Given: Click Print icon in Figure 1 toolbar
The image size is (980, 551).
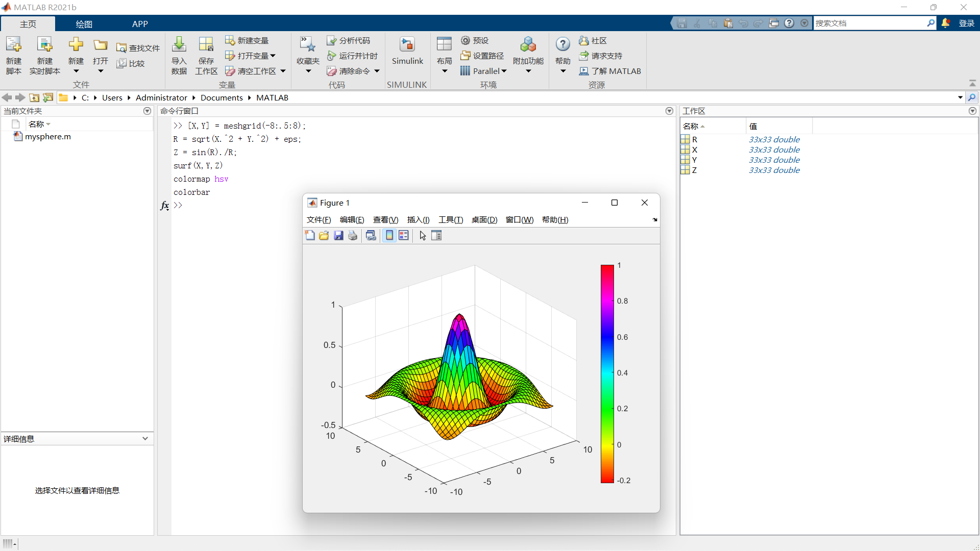Looking at the screenshot, I should click(x=353, y=235).
